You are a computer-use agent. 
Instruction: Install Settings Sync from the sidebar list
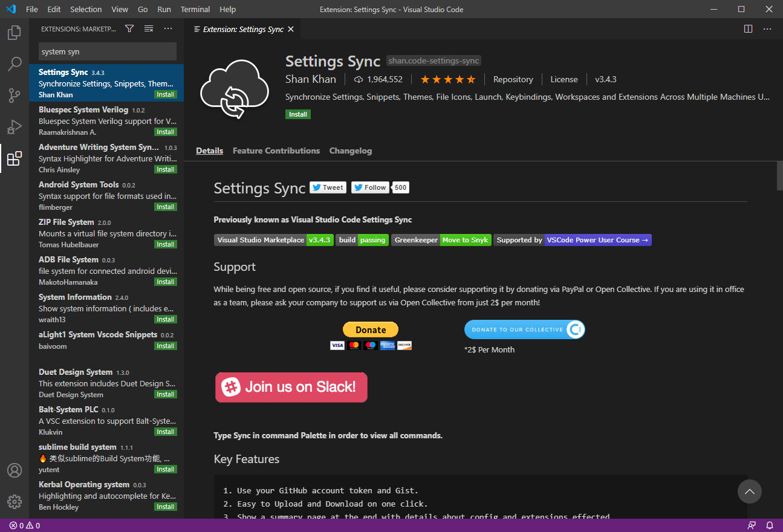tap(166, 94)
